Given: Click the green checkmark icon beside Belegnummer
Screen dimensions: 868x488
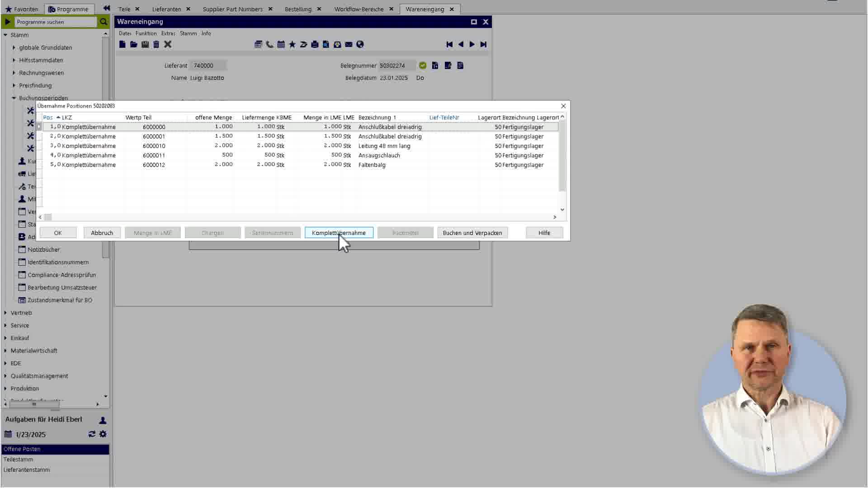Looking at the screenshot, I should pyautogui.click(x=423, y=66).
